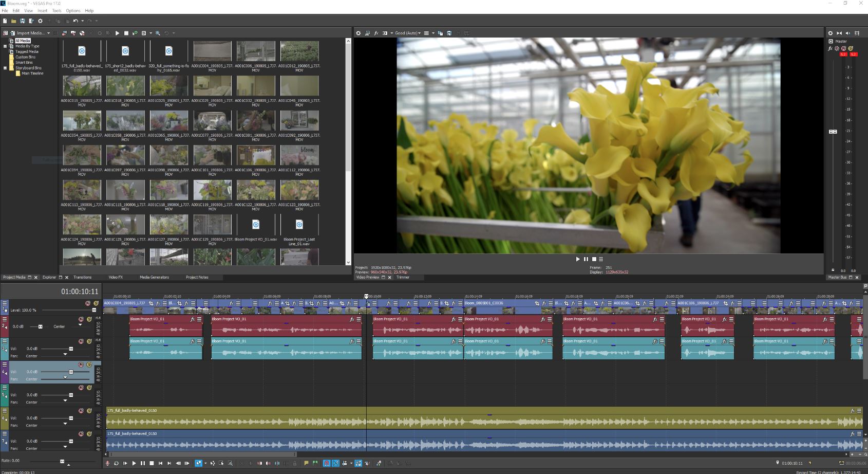This screenshot has height=474, width=868.
Task: Expand the Storyboard Bins tree node
Action: [5, 67]
